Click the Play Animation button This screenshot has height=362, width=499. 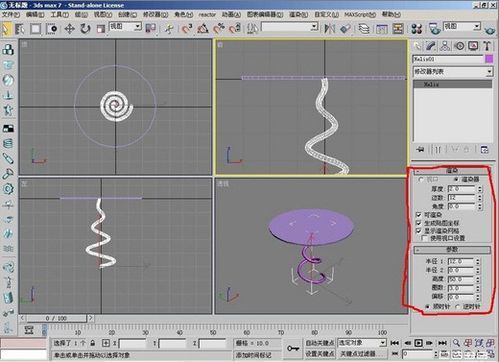(x=419, y=343)
